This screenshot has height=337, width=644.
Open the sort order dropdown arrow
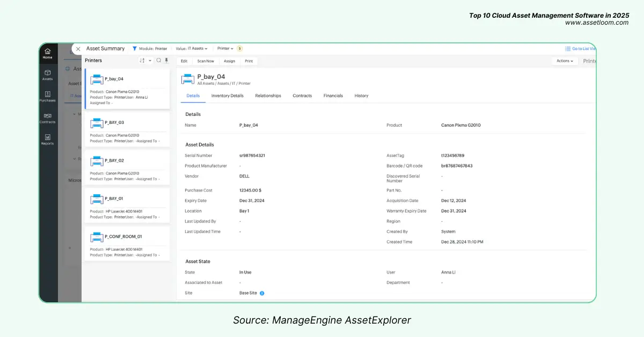tap(150, 61)
